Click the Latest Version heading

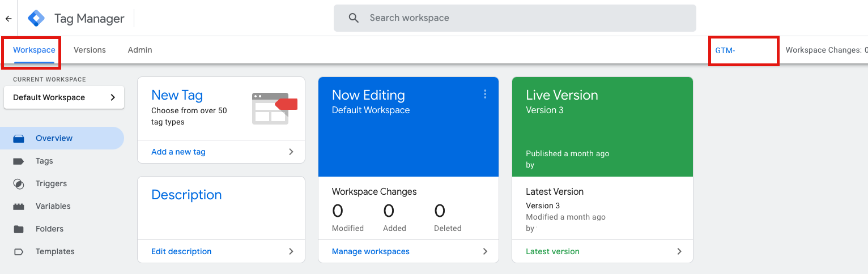(555, 191)
